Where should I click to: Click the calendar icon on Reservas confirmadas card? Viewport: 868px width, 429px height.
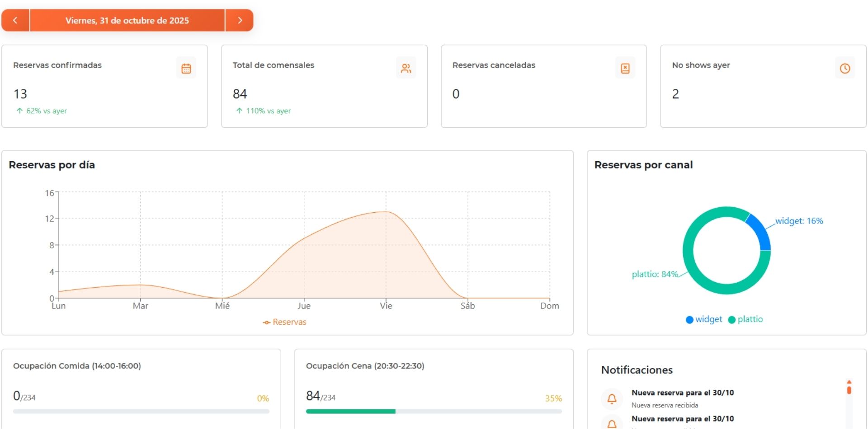(186, 67)
